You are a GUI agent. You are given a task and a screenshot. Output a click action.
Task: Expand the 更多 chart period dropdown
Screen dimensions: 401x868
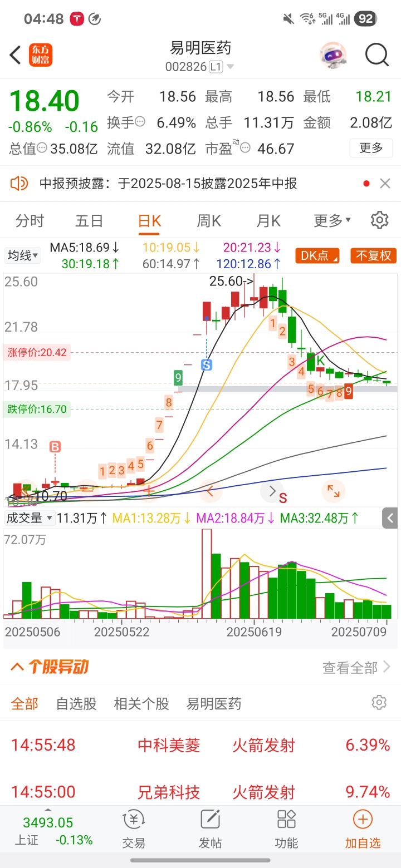click(332, 221)
